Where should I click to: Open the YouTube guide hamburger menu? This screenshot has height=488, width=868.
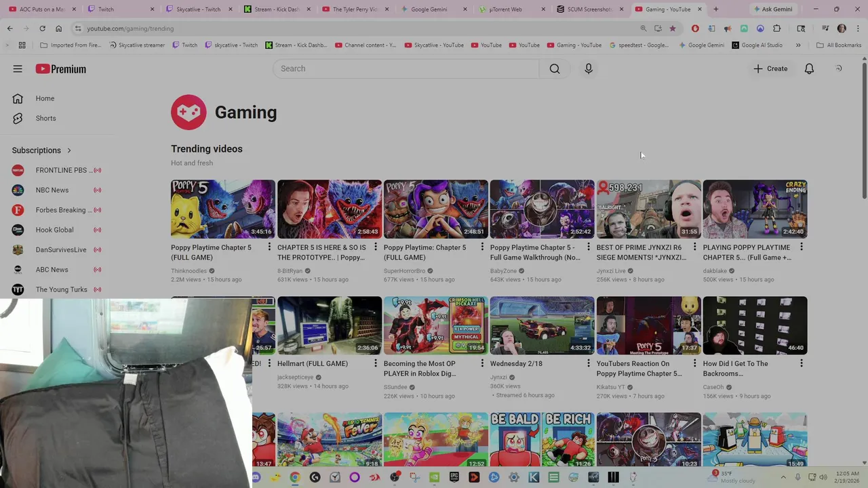(18, 68)
